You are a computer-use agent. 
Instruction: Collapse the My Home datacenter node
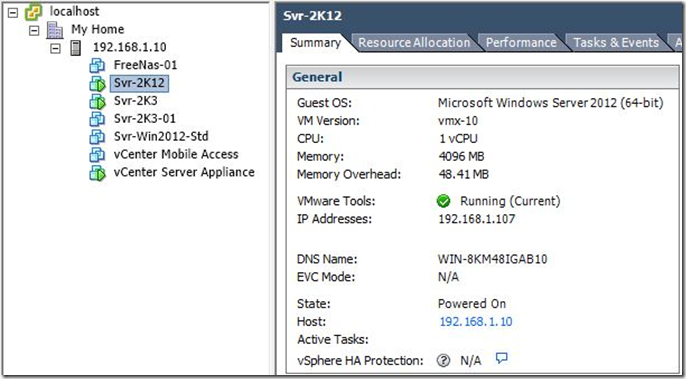34,31
